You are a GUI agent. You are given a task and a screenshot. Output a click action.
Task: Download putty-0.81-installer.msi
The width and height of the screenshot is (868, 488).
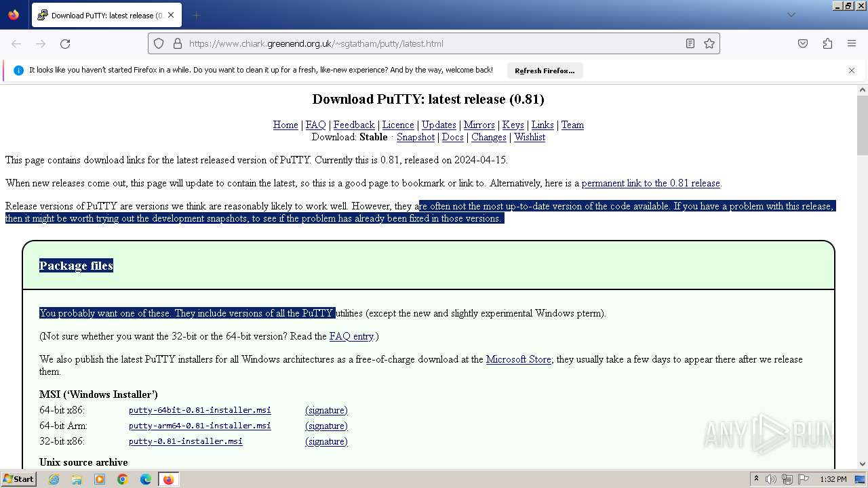pos(186,441)
